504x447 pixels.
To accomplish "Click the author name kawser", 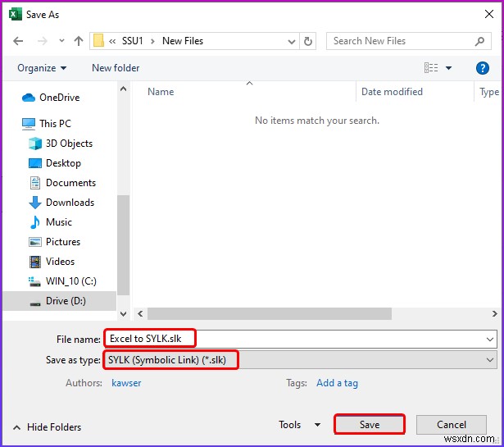I will point(126,383).
